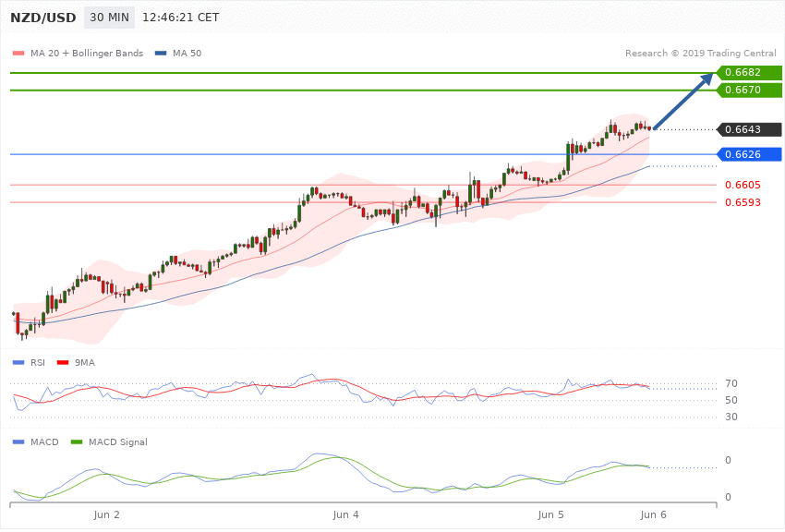Click the Jun 5 date label

(x=550, y=515)
